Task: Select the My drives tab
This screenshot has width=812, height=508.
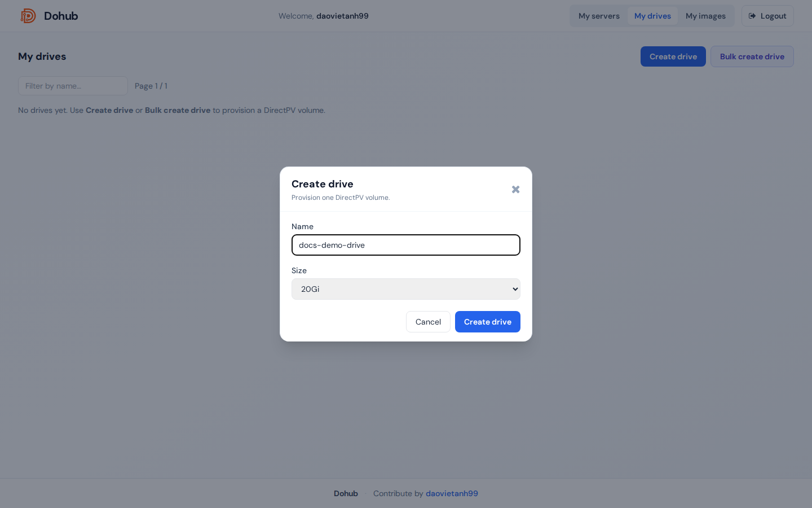Action: (x=652, y=16)
